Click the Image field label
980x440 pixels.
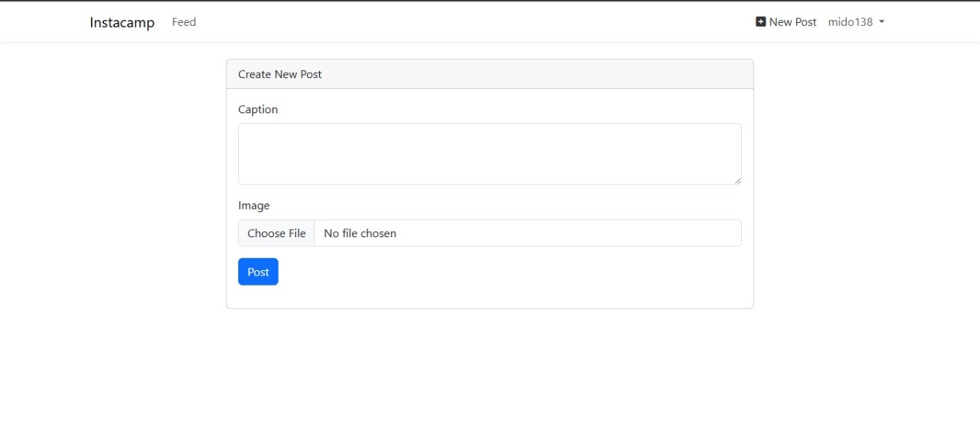pos(253,206)
